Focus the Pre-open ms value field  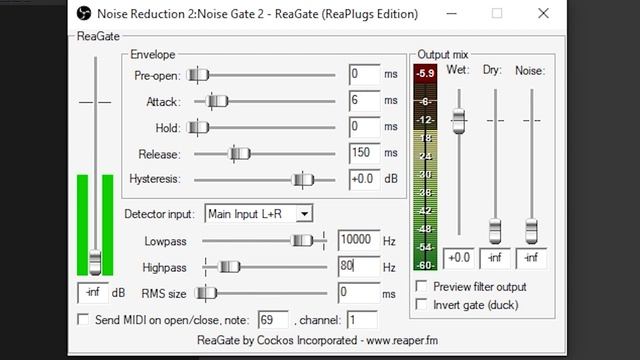[364, 74]
